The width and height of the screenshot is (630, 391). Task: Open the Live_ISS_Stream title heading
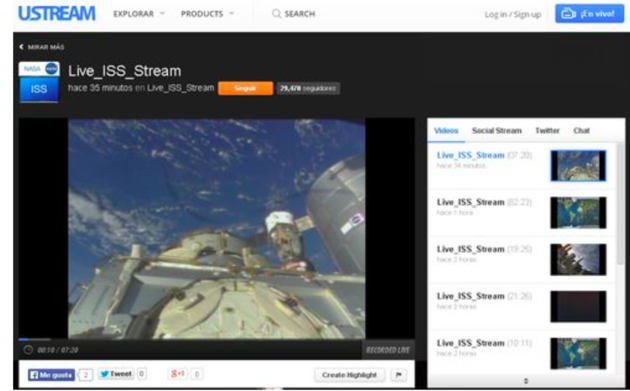point(125,71)
